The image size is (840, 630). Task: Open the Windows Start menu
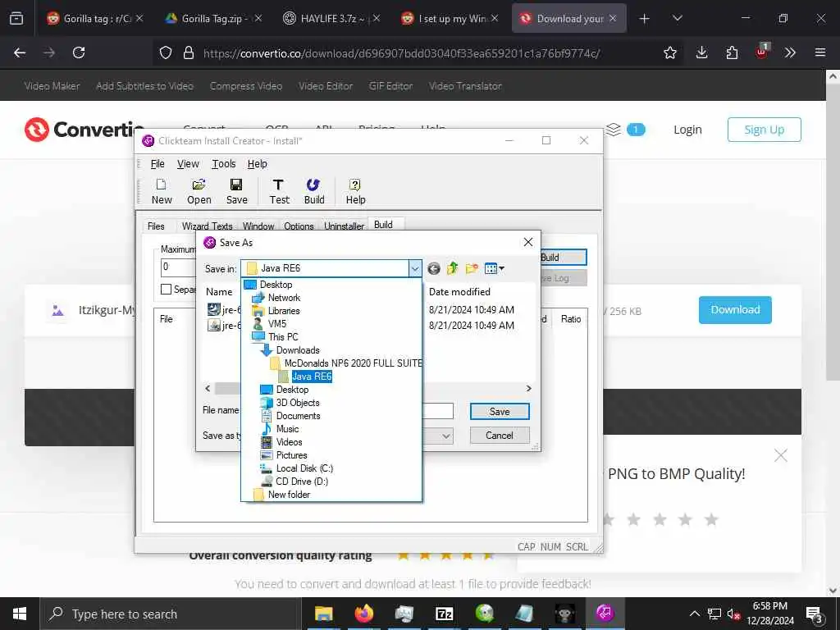[x=20, y=614]
